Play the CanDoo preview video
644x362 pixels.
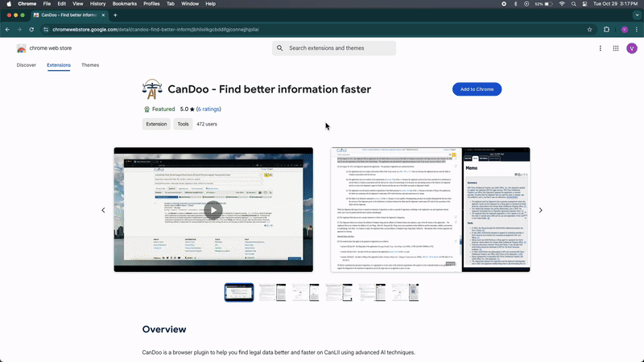[213, 210]
